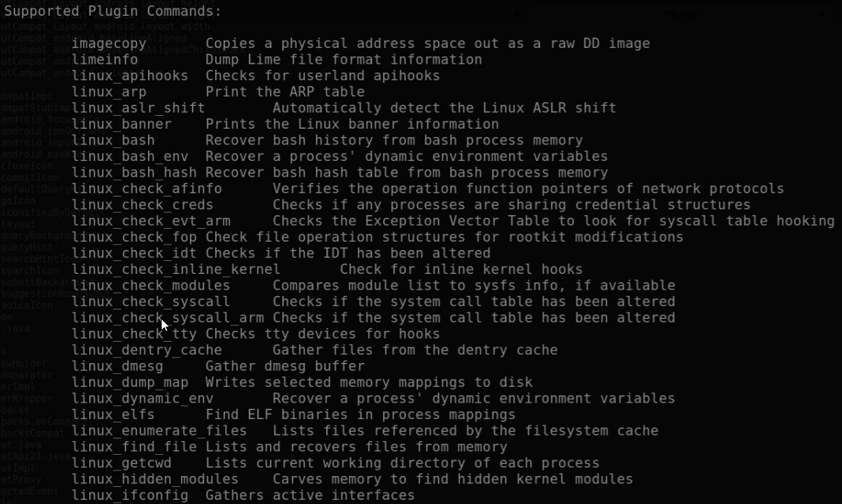Click the imagecopy command name
The height and width of the screenshot is (504, 842).
pos(110,44)
